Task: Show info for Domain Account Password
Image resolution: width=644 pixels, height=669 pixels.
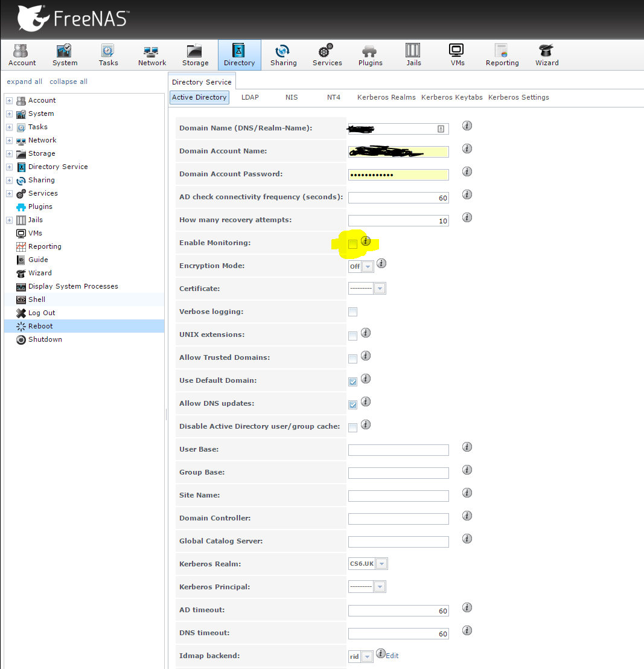Action: coord(467,171)
